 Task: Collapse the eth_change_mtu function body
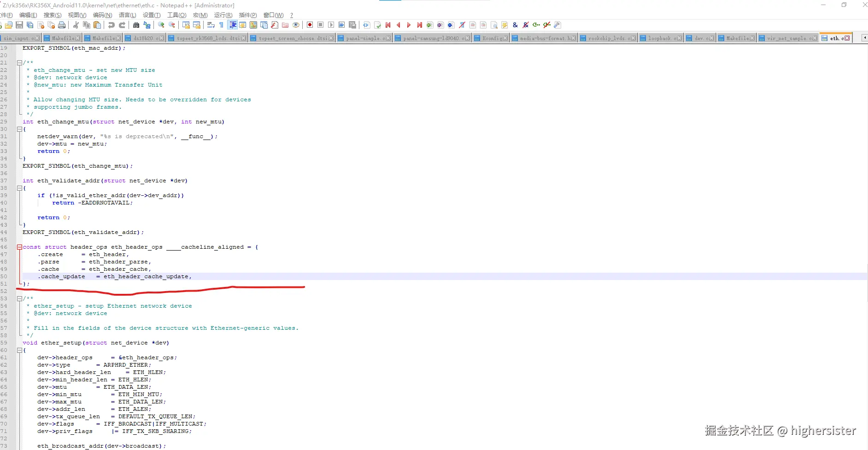(19, 129)
